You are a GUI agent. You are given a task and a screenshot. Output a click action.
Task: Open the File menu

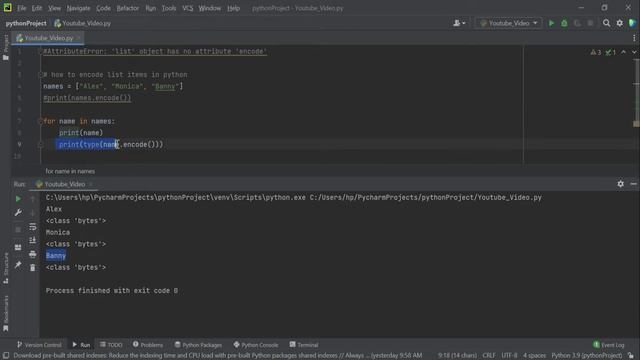(22, 8)
